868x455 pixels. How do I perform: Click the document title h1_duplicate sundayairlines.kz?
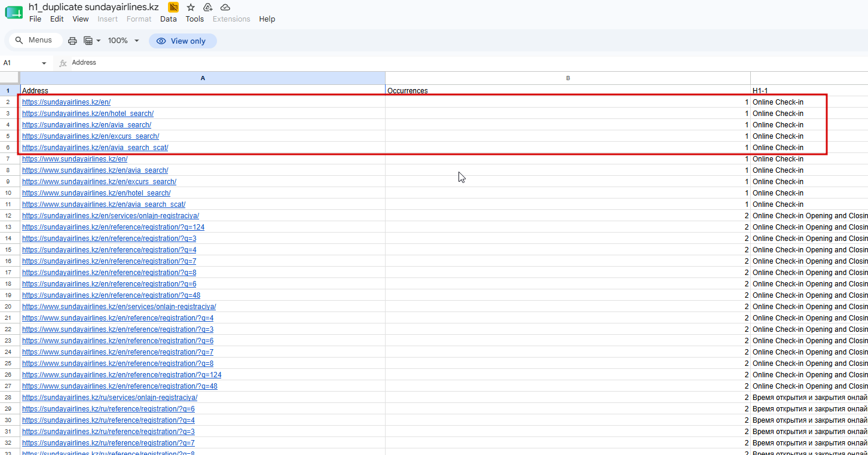coord(94,7)
